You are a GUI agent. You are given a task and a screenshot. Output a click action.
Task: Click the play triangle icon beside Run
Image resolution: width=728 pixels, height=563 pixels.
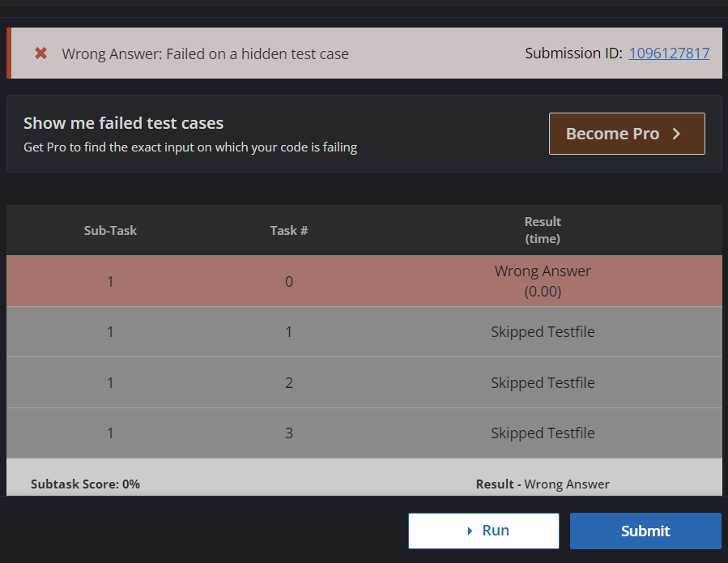[470, 531]
